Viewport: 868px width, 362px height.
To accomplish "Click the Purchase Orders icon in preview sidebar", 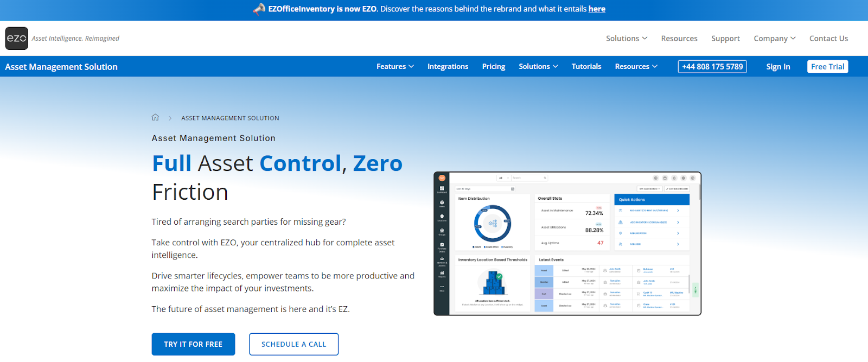I will (x=442, y=246).
